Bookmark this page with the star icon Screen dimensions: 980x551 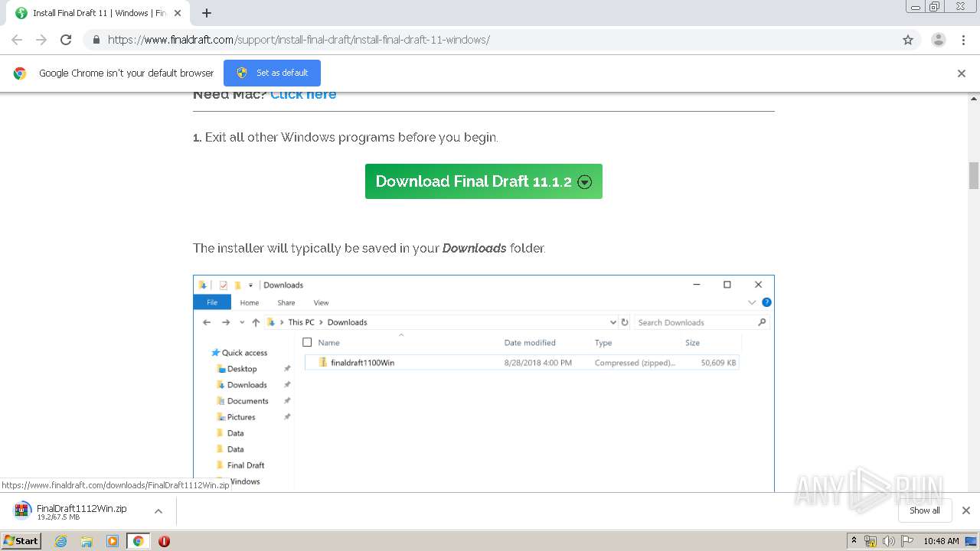(908, 40)
